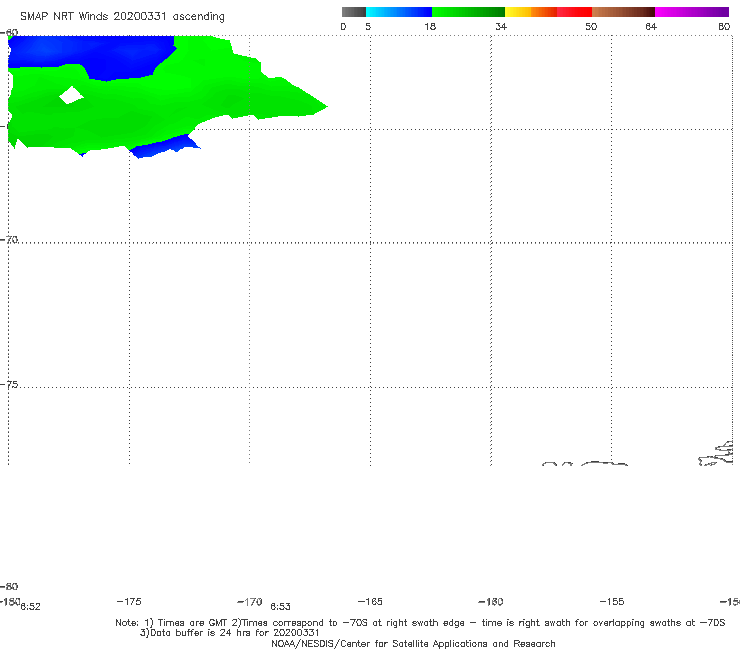Click the note 'Data buffer is 24 hrs for 20200331'
The width and height of the screenshot is (740, 650).
click(x=230, y=633)
